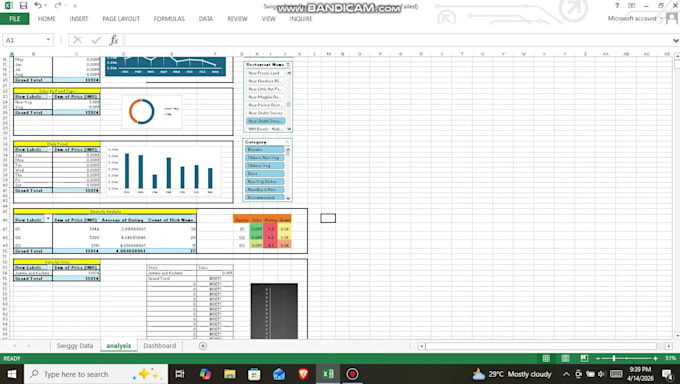Image resolution: width=680 pixels, height=384 pixels.
Task: Click the Select All corner triangle
Action: click(x=6, y=54)
